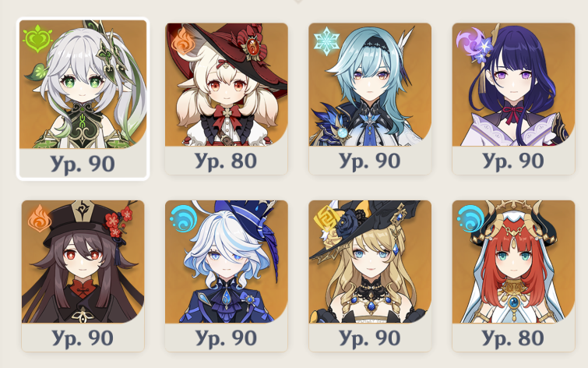Click the green Dendro element icon
The image size is (588, 368).
(x=37, y=39)
